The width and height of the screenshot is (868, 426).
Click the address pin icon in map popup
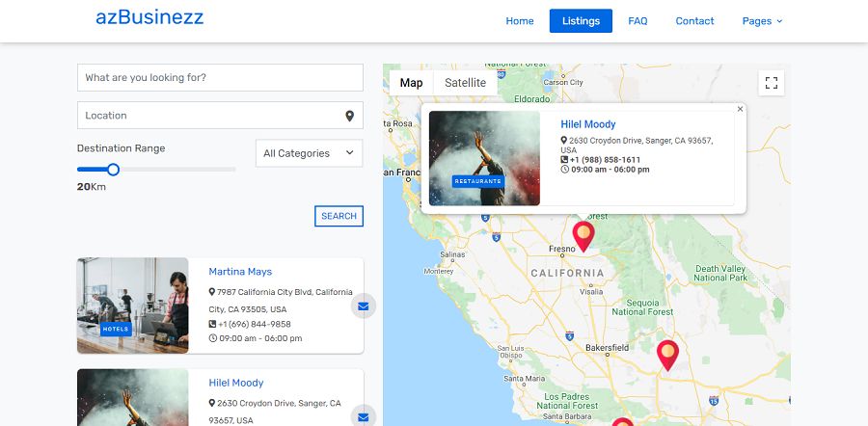pyautogui.click(x=563, y=141)
